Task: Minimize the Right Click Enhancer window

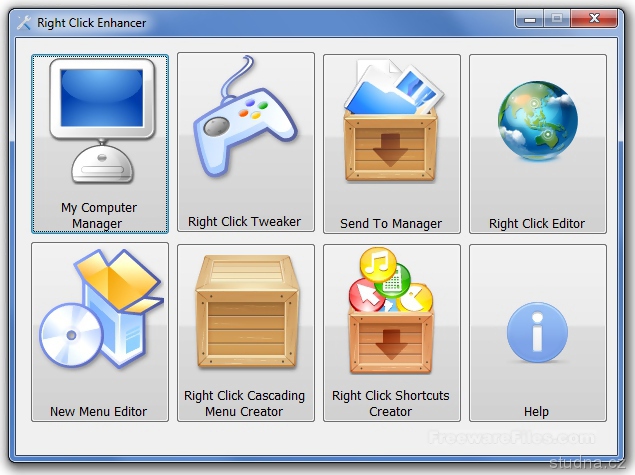Action: 530,19
